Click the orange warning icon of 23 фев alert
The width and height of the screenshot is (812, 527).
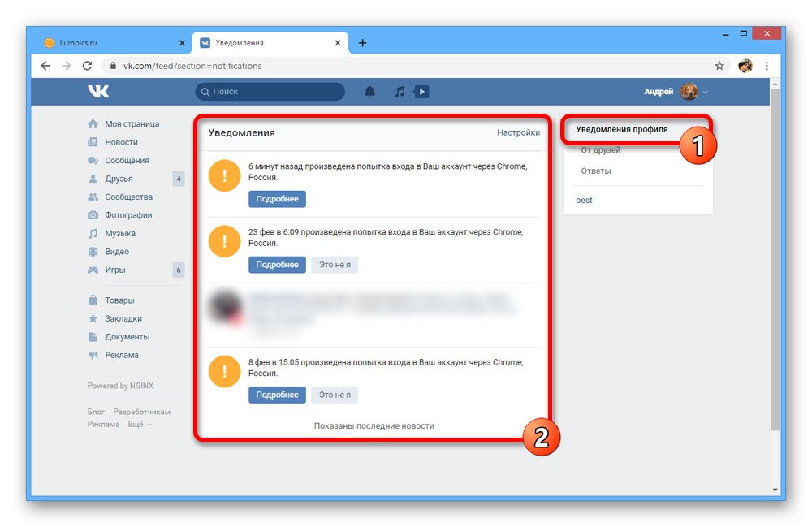click(x=224, y=241)
